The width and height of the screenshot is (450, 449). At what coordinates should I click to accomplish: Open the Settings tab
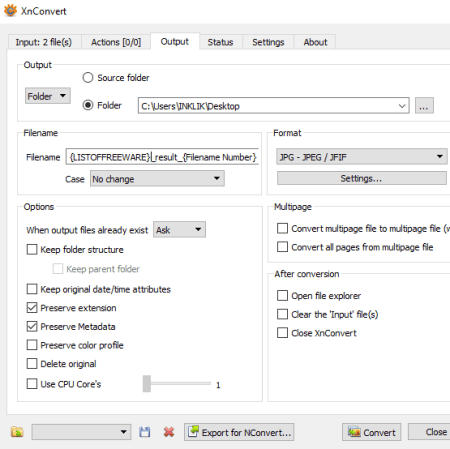(268, 42)
